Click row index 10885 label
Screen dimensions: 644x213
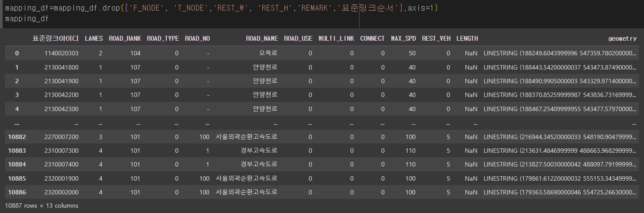(x=17, y=179)
